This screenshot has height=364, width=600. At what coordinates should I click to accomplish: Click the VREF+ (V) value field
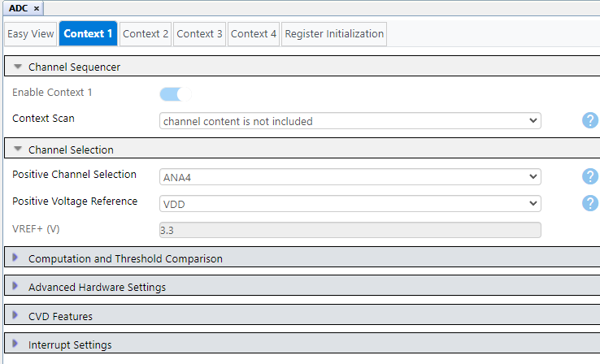coord(350,231)
